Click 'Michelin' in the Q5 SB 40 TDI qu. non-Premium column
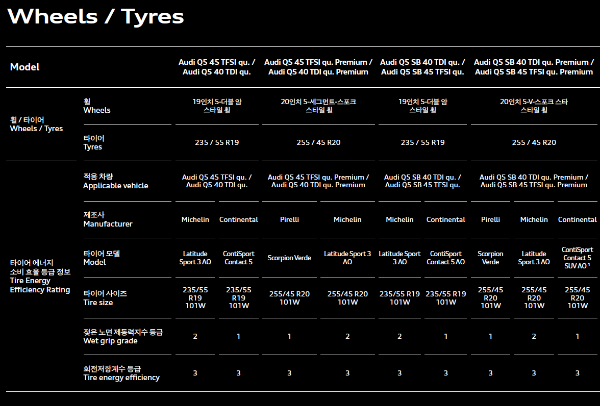600x406 pixels. [x=399, y=220]
